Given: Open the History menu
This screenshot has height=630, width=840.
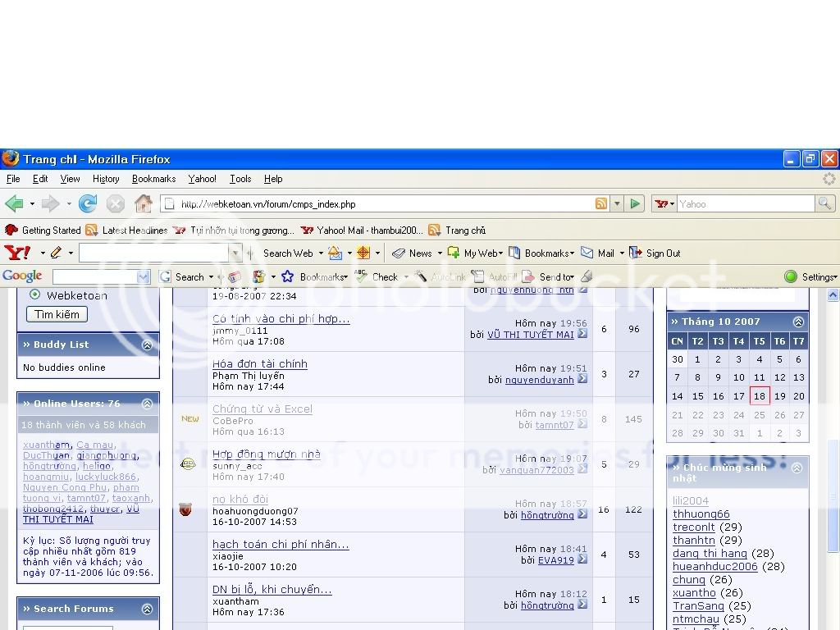Looking at the screenshot, I should pos(106,179).
